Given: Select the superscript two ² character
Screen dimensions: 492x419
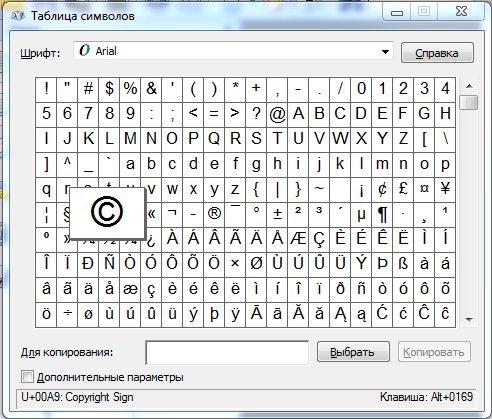Looking at the screenshot, I should [298, 214].
